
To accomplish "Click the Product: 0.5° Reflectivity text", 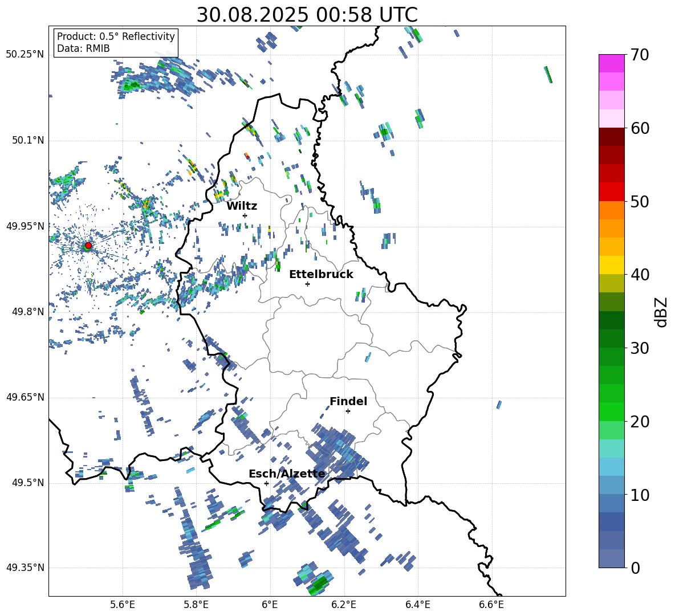I will coord(116,36).
